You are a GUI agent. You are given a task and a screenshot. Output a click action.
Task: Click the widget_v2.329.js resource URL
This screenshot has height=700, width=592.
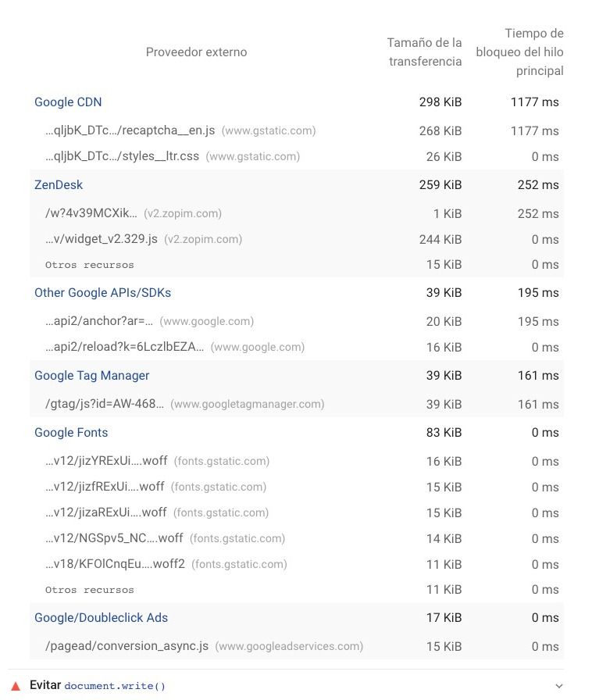pyautogui.click(x=102, y=239)
